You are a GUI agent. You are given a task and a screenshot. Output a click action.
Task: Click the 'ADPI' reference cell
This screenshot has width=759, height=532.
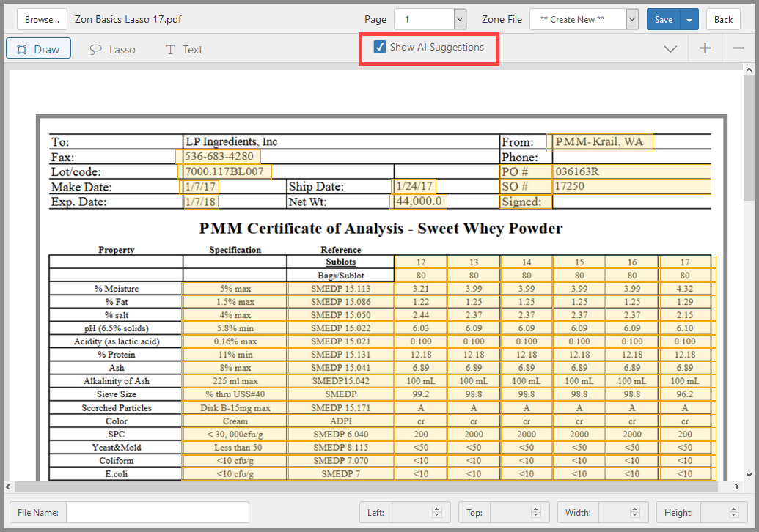341,421
